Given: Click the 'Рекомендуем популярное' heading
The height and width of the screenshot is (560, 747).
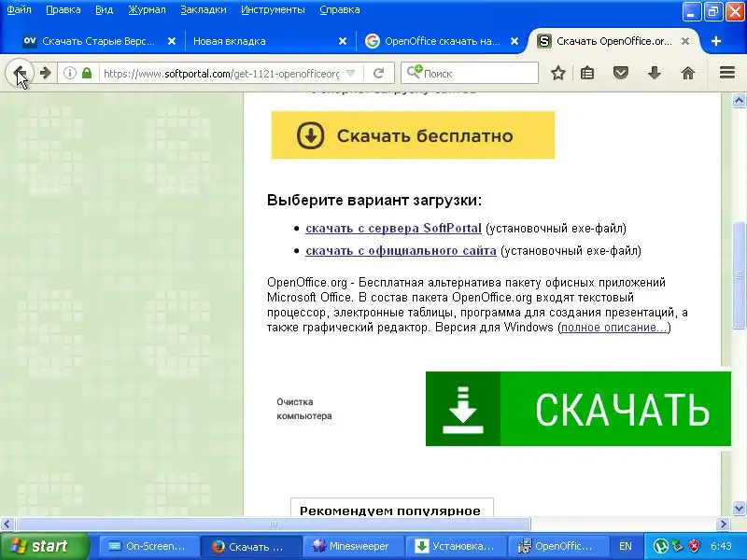Looking at the screenshot, I should pos(390,511).
